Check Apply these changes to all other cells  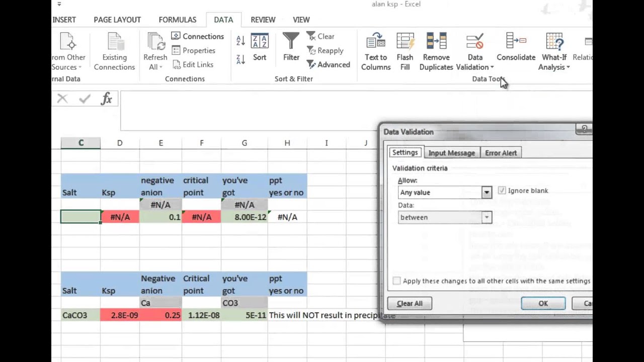pyautogui.click(x=396, y=281)
